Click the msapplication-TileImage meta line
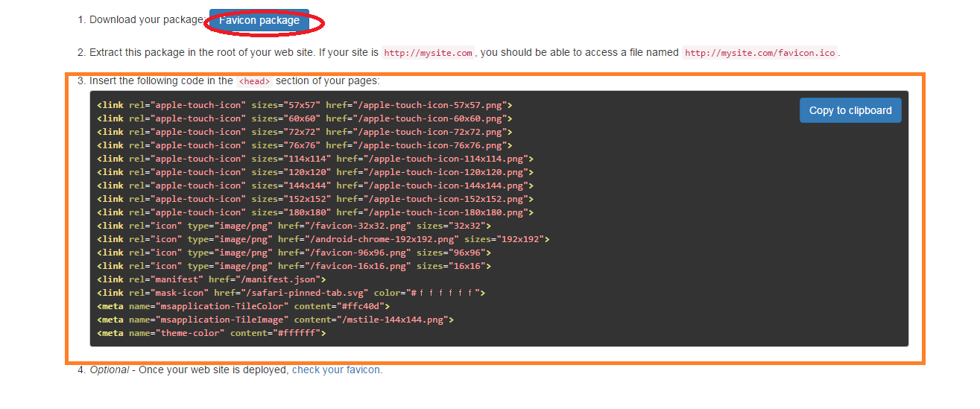The image size is (980, 409). click(x=276, y=320)
